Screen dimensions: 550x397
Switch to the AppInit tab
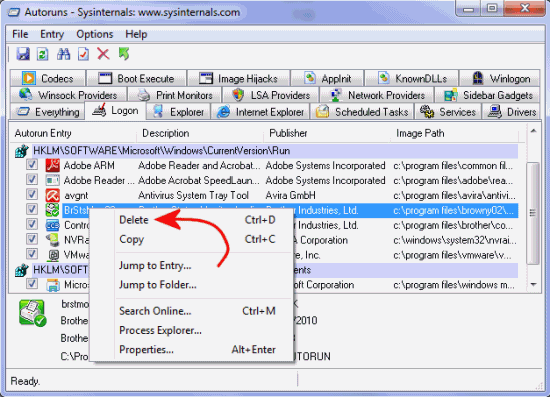[327, 78]
